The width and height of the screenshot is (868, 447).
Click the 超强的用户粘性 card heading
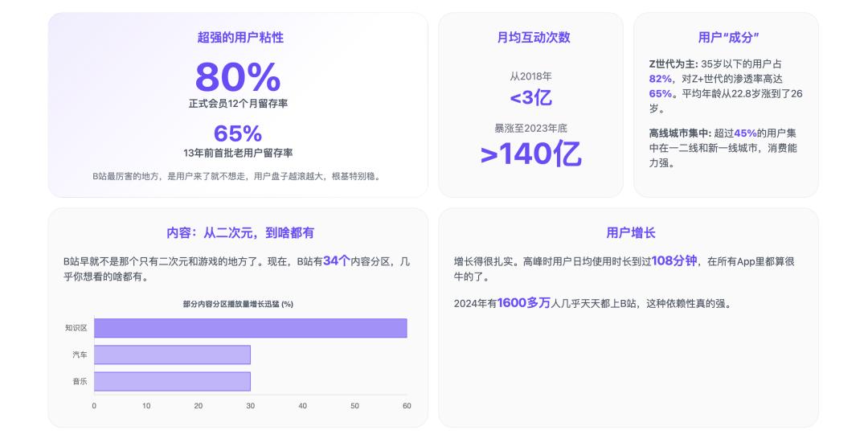click(240, 37)
